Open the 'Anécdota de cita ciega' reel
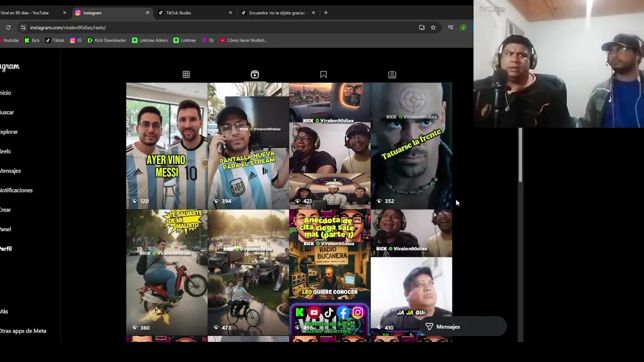Viewport: 644px width, 362px height. coord(330,273)
